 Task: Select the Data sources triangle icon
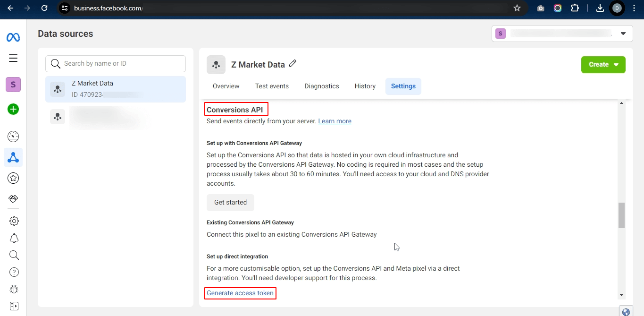coord(13,157)
